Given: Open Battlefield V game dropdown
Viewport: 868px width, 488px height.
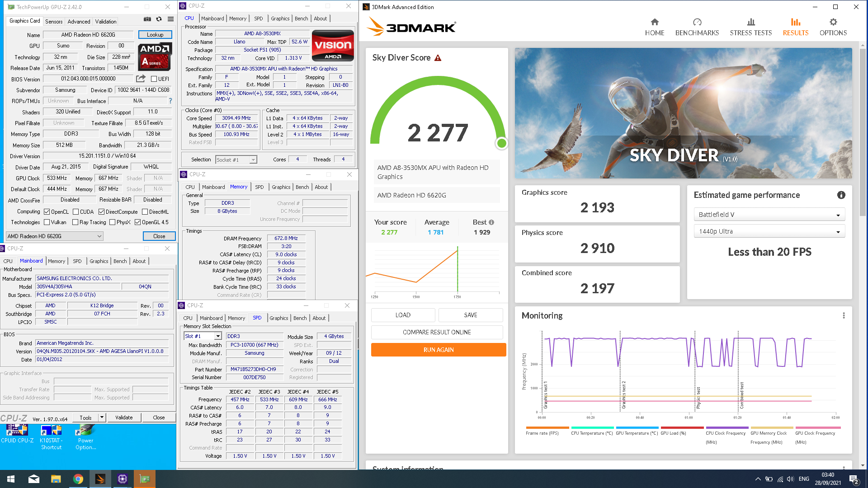Looking at the screenshot, I should (x=769, y=215).
